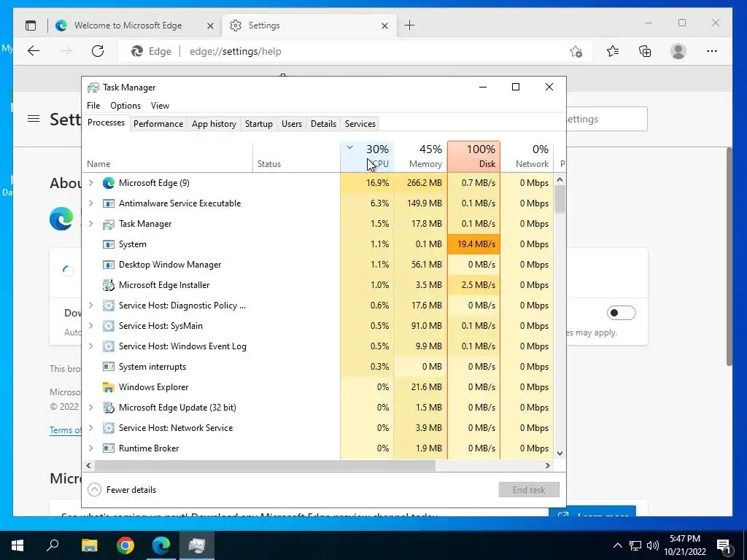Click the Windows Explorer folder icon
The width and height of the screenshot is (747, 560).
pyautogui.click(x=109, y=387)
